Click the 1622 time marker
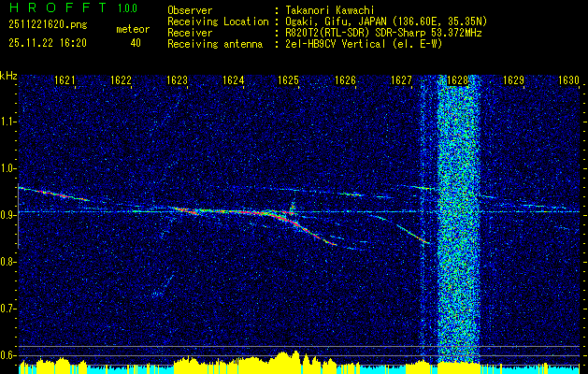Image resolution: width=588 pixels, height=374 pixels. 121,79
